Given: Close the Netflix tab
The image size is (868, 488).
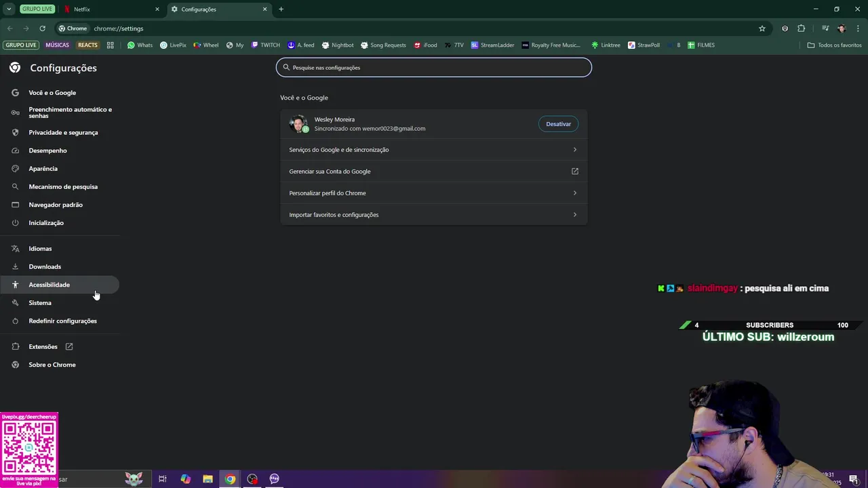Looking at the screenshot, I should [157, 9].
